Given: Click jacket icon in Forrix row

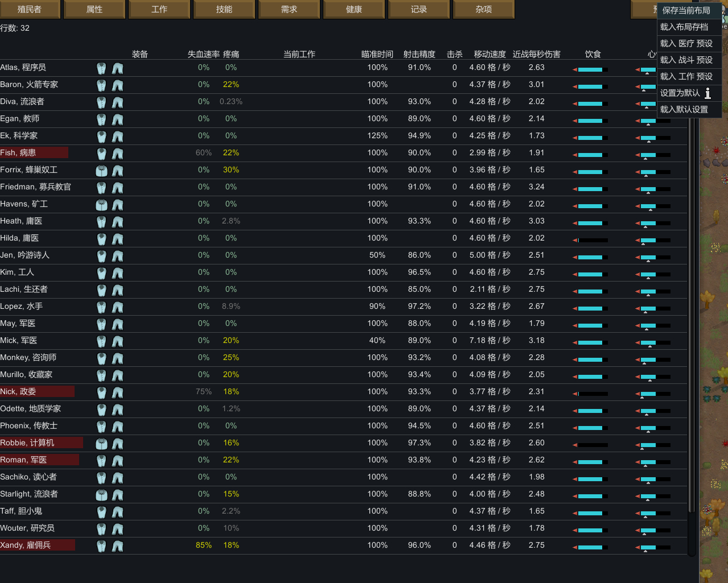Looking at the screenshot, I should tap(101, 171).
